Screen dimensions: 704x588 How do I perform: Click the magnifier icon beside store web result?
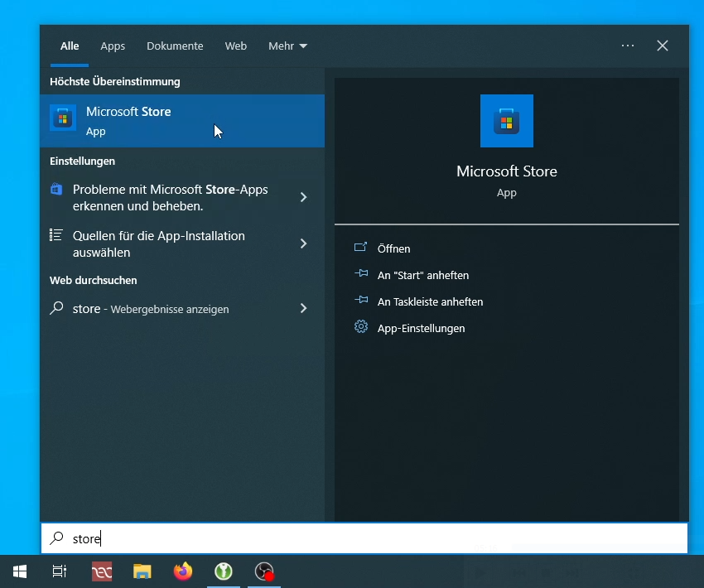click(56, 308)
